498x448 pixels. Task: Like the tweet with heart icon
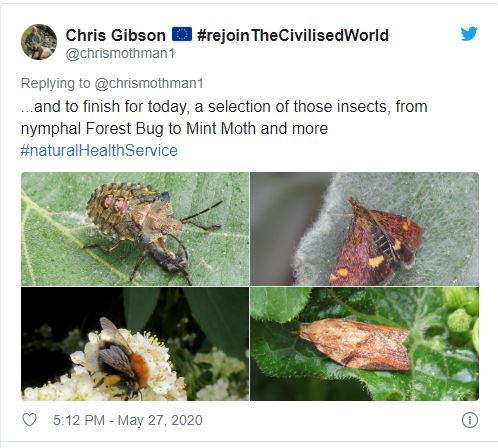(x=29, y=420)
